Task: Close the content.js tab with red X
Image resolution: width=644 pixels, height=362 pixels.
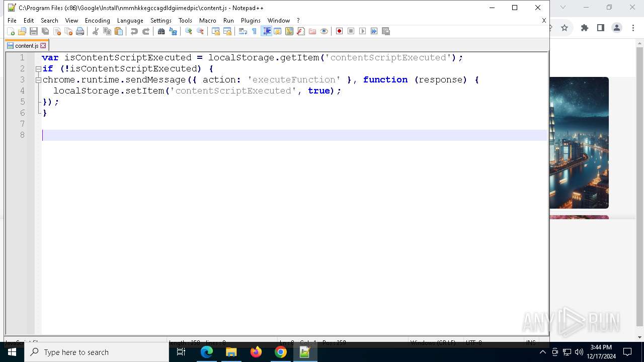Action: pyautogui.click(x=43, y=46)
